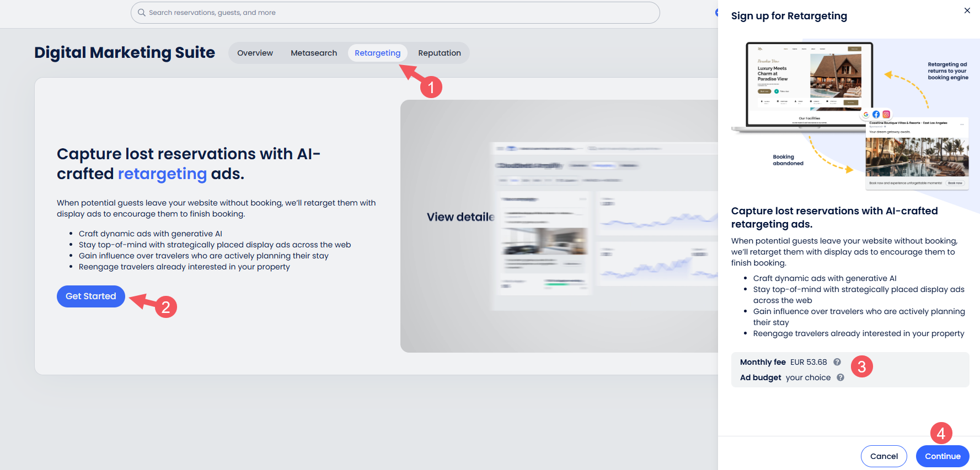The width and height of the screenshot is (980, 470).
Task: Go to the Reputation tab
Action: 439,53
